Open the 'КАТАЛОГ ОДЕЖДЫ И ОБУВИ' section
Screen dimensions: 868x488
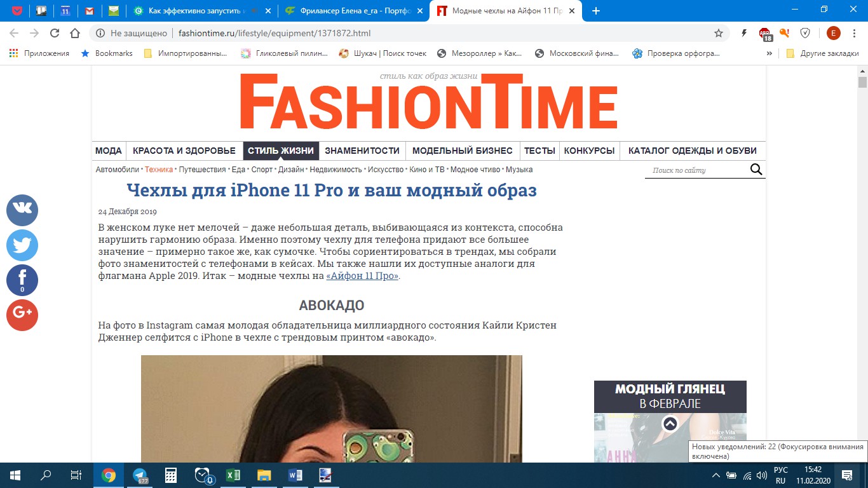(x=693, y=151)
